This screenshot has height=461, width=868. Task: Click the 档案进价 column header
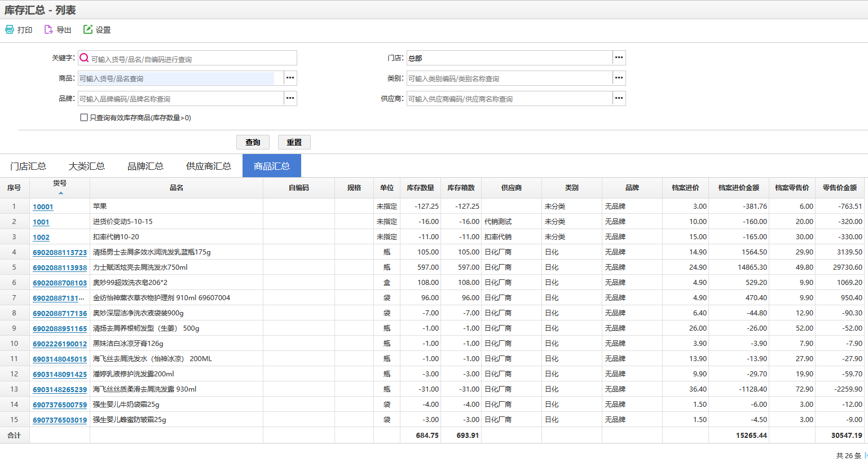tap(685, 188)
